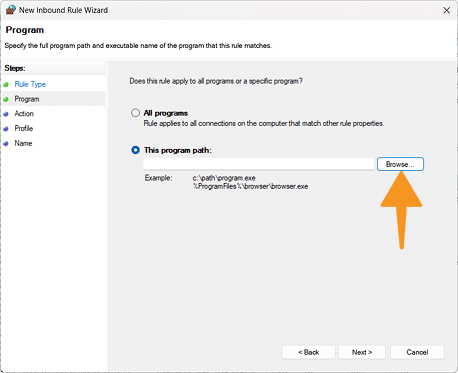
Task: Click the Steps: header label
Action: pos(15,68)
